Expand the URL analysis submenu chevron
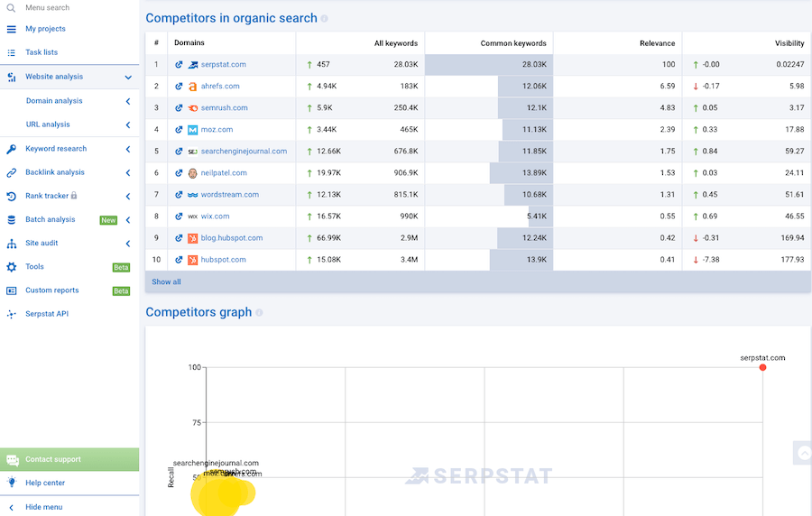Image resolution: width=812 pixels, height=516 pixels. (x=128, y=125)
